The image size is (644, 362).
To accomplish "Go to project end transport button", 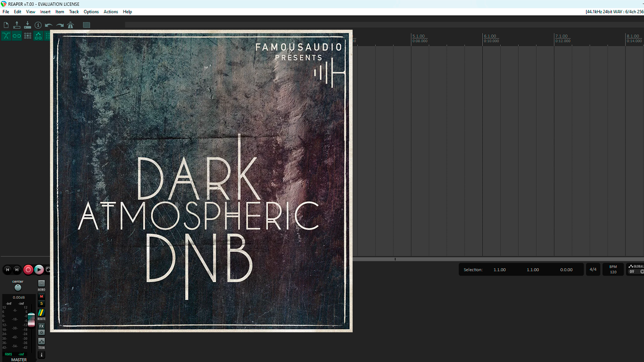I will pyautogui.click(x=17, y=270).
